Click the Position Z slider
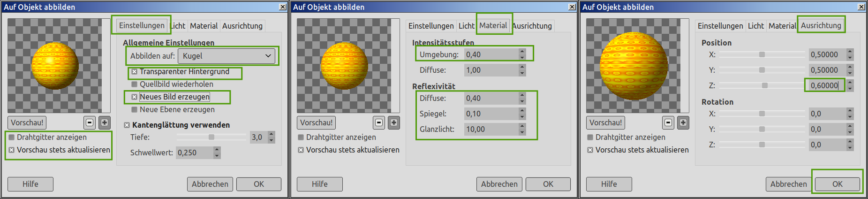 (x=762, y=85)
